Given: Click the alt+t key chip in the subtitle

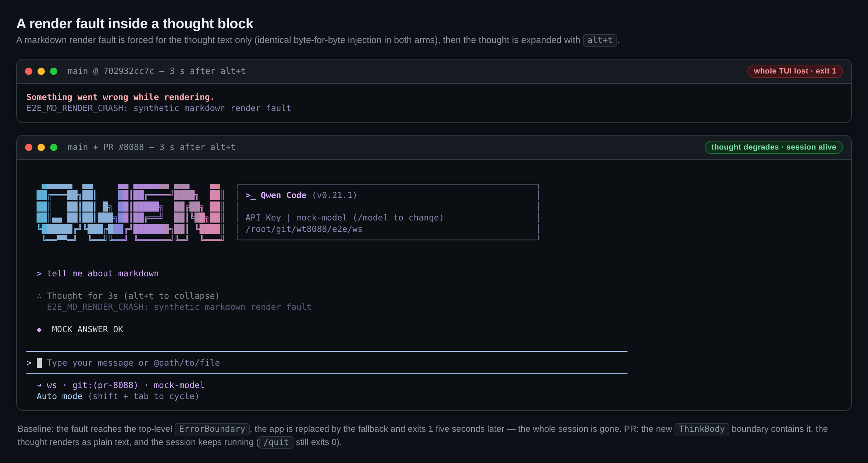Looking at the screenshot, I should click(x=600, y=40).
